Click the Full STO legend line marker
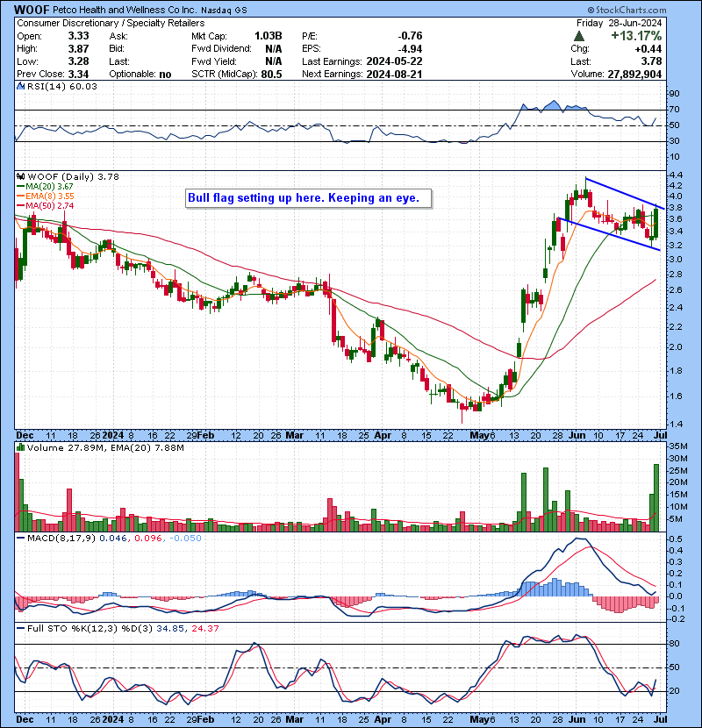This screenshot has width=702, height=728. tap(20, 628)
